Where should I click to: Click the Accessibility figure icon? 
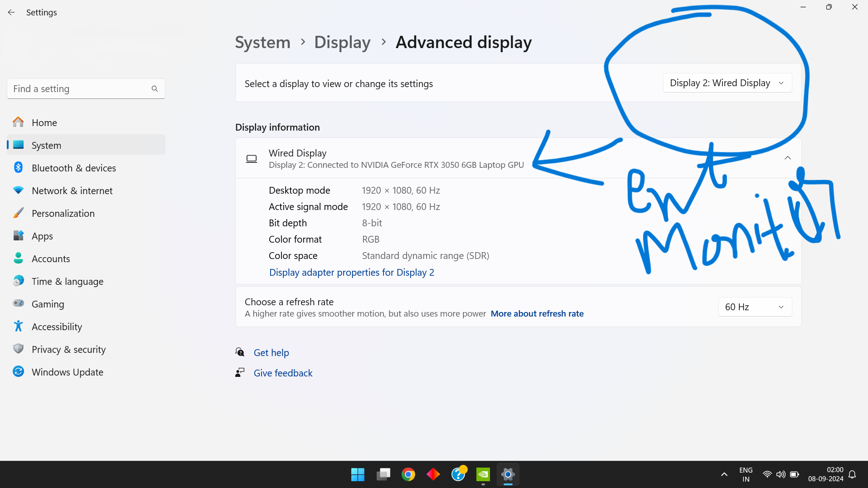[18, 327]
